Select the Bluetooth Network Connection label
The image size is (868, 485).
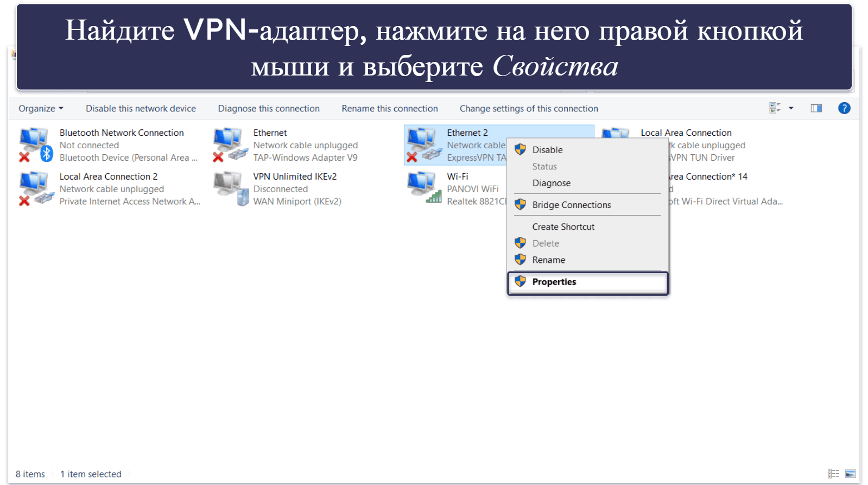(x=122, y=133)
